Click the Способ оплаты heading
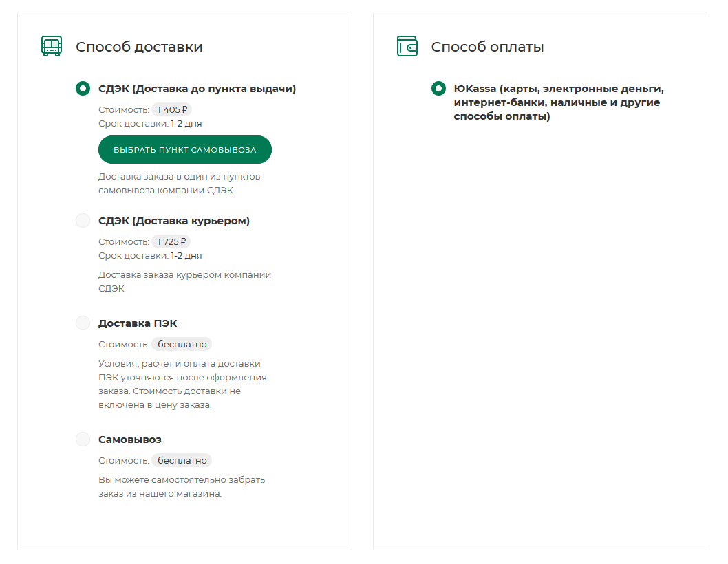 tap(487, 47)
